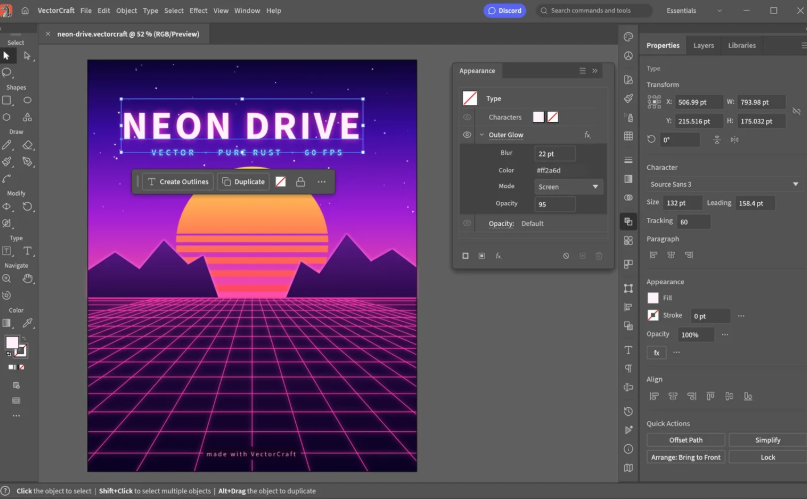The width and height of the screenshot is (807, 499).
Task: Click the Simplify quick action
Action: (767, 440)
